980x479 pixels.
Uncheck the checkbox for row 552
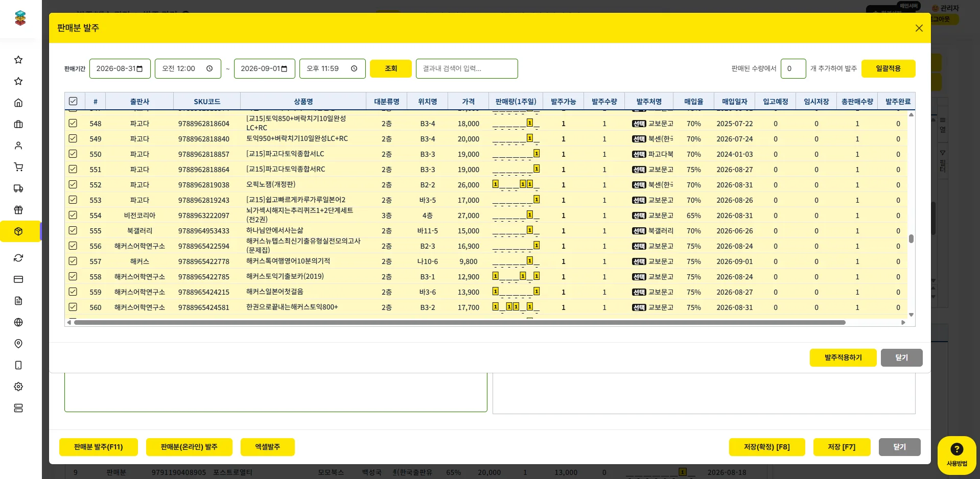(73, 184)
